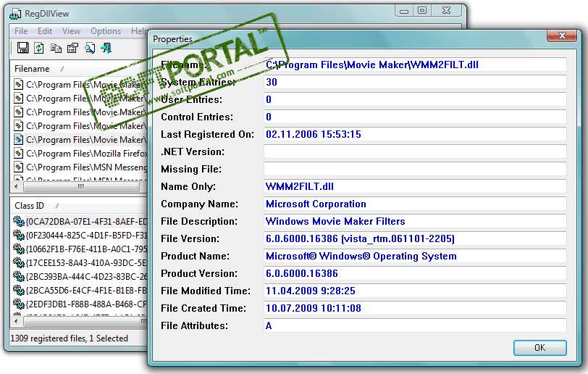This screenshot has height=374, width=588.
Task: Click left arrow of Filename list horizontal scrollbar
Action: [16, 186]
